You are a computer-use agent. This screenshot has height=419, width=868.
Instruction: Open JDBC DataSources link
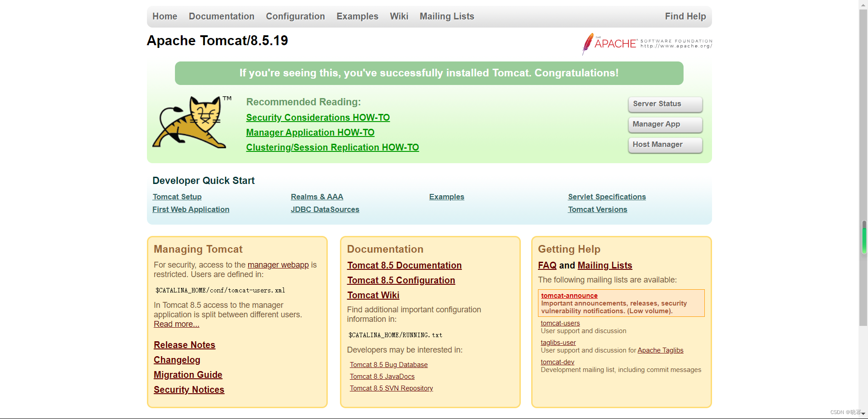coord(325,209)
